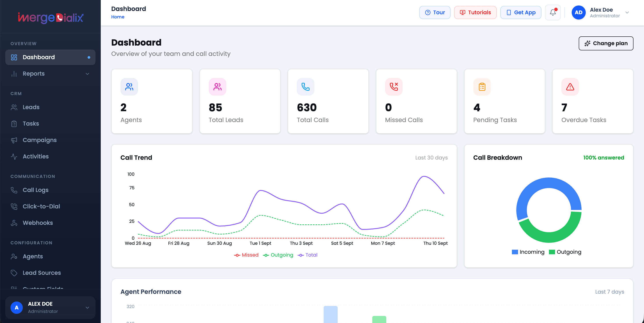The width and height of the screenshot is (644, 323).
Task: Click the 630 Total Calls value
Action: [306, 108]
